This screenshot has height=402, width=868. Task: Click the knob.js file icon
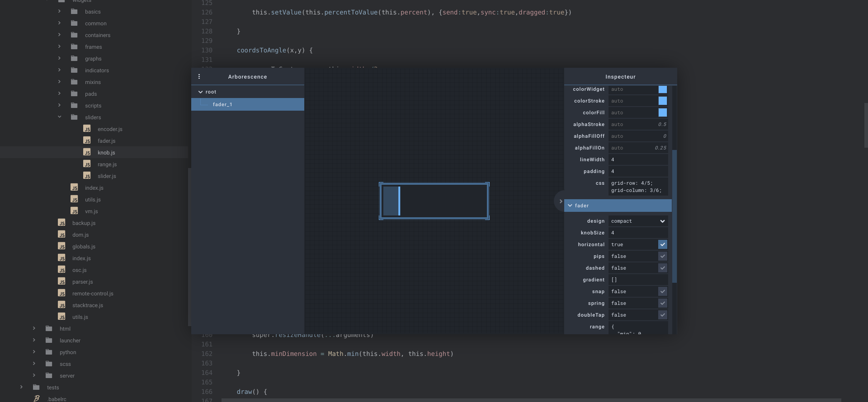(87, 152)
